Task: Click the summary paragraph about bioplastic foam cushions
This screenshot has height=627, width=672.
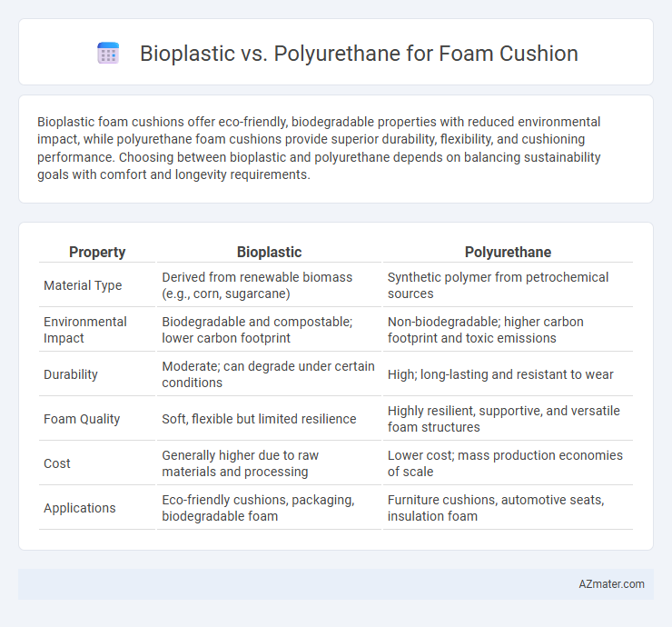Action: point(319,148)
